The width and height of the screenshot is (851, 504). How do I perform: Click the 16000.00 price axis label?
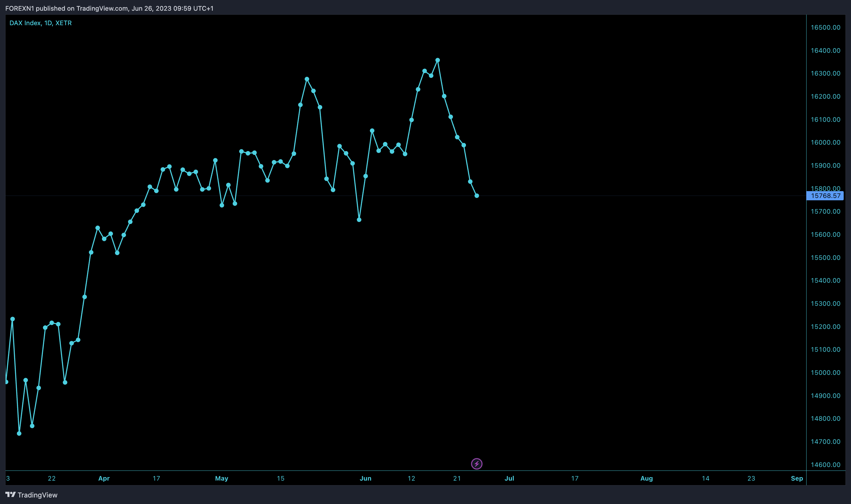[826, 142]
